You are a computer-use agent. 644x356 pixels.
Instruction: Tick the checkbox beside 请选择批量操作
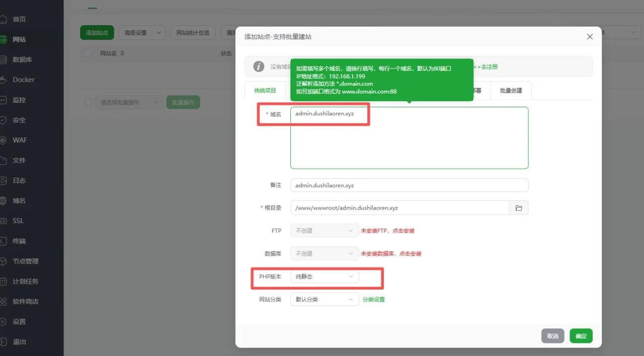(88, 102)
